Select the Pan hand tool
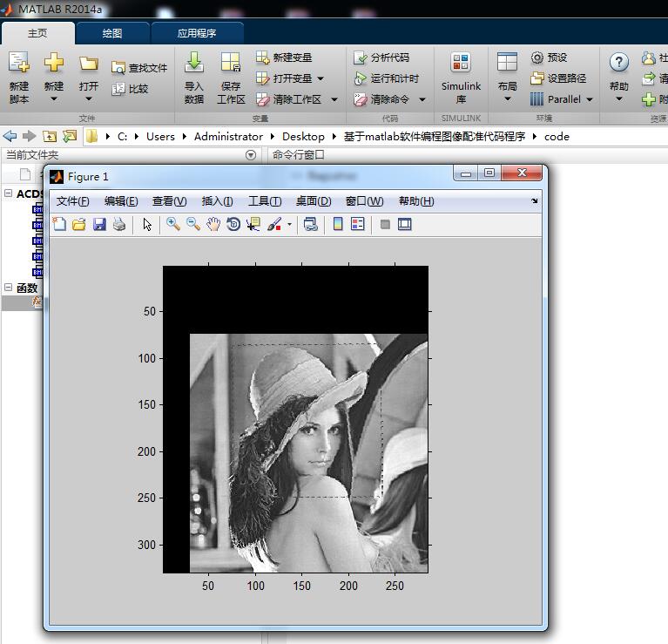Image resolution: width=668 pixels, height=644 pixels. point(213,224)
